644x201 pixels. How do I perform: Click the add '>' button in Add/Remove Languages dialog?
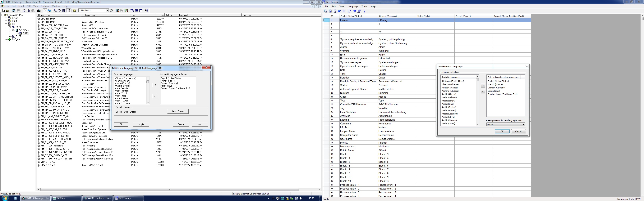pos(483,85)
